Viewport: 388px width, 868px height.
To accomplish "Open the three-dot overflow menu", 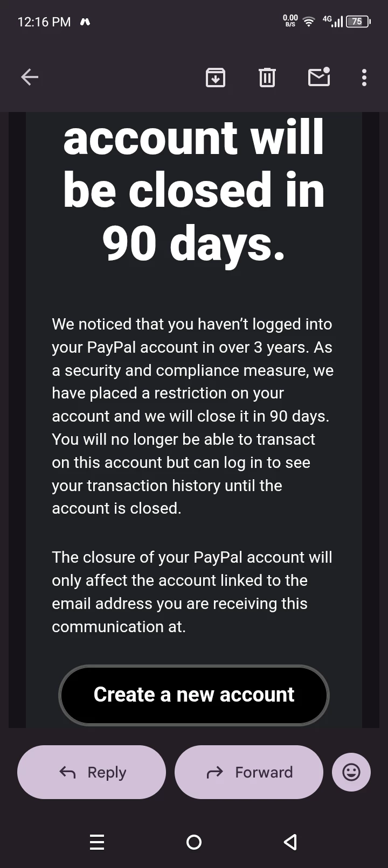I will (x=364, y=78).
